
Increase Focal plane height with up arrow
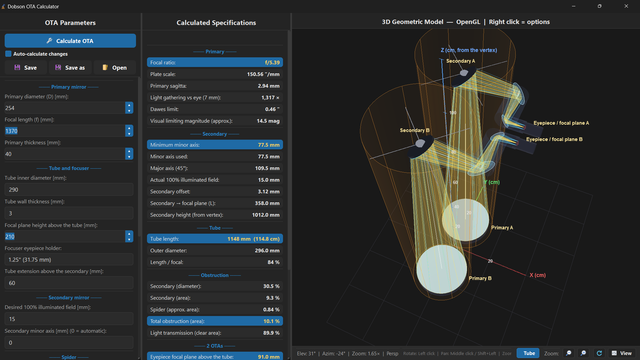pos(129,233)
